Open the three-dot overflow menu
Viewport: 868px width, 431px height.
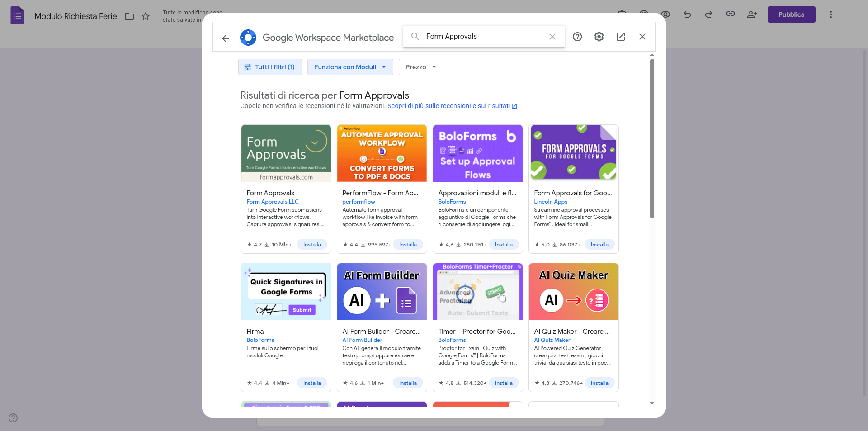[x=830, y=14]
